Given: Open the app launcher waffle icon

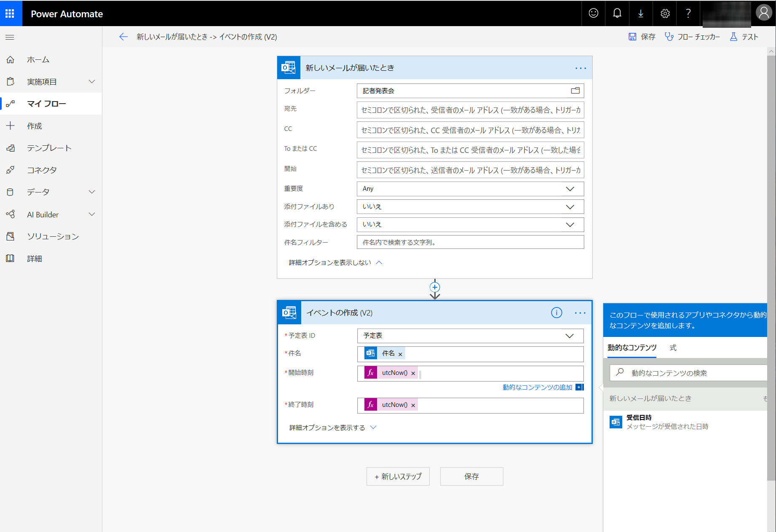Looking at the screenshot, I should [x=10, y=13].
